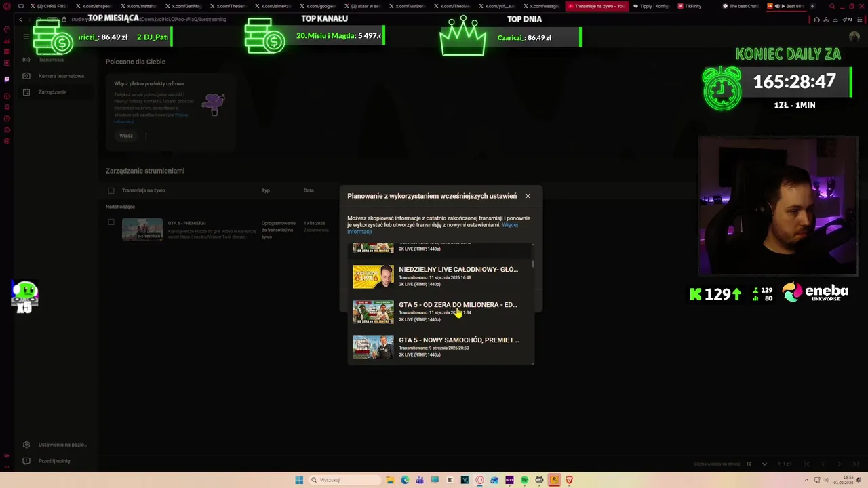The width and height of the screenshot is (868, 488).
Task: Open the YouTube Studio hamburger menu
Action: tap(26, 37)
